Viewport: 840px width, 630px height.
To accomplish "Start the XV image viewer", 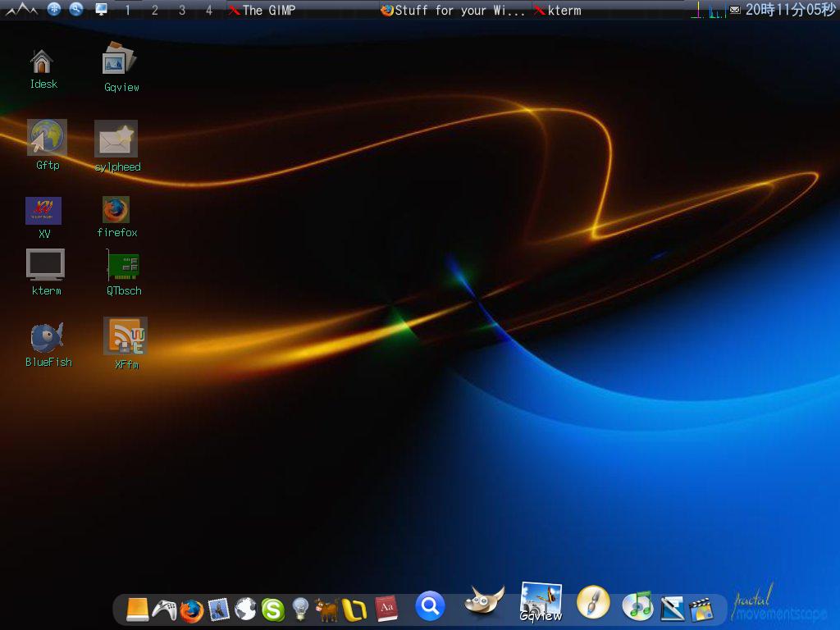I will click(x=44, y=209).
